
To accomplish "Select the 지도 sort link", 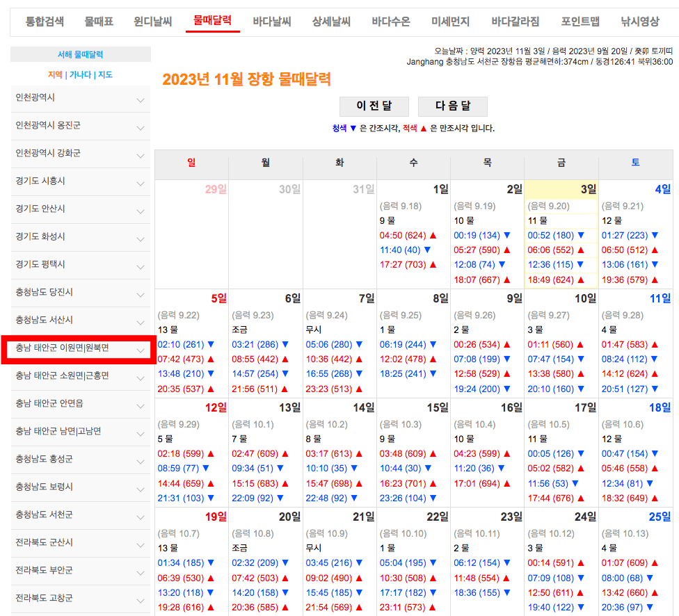I will [x=105, y=74].
